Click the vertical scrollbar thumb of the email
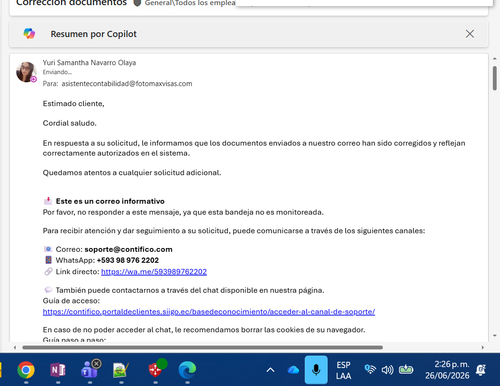This screenshot has width=500, height=386. point(495,78)
